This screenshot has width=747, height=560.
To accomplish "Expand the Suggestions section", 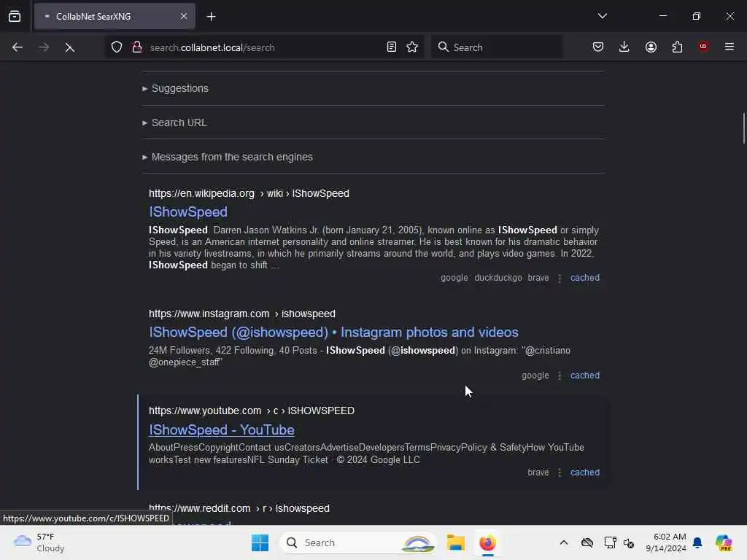I will 175,88.
